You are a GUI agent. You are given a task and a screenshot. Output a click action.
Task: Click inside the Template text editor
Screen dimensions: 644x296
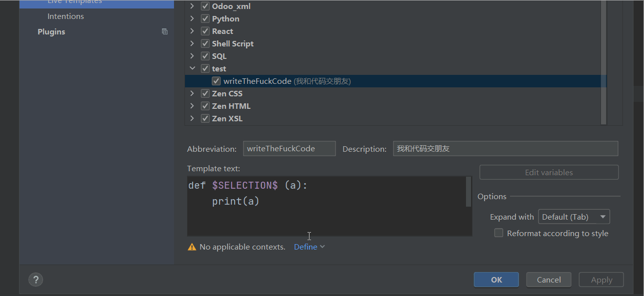pyautogui.click(x=326, y=206)
